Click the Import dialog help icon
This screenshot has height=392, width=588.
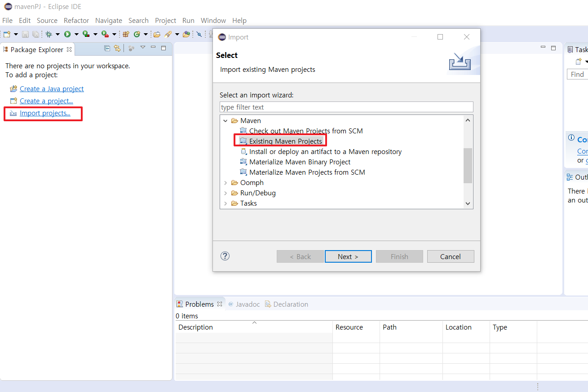(x=225, y=256)
